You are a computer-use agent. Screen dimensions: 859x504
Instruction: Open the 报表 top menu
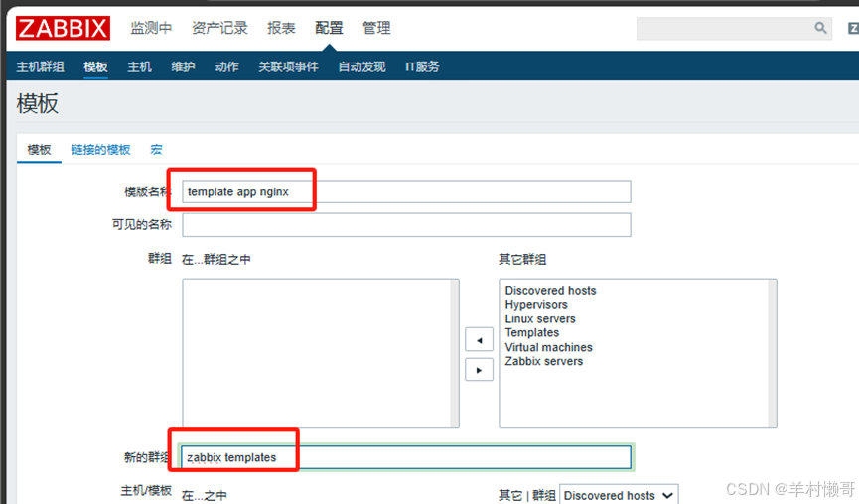point(281,28)
